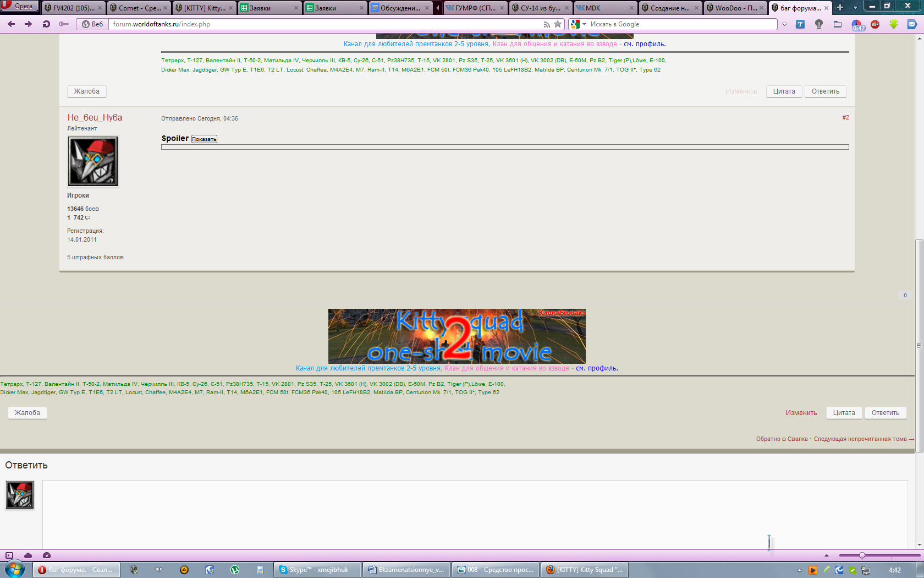Image resolution: width=924 pixels, height=578 pixels.
Task: Open the Не_беu_Нуба user profile link
Action: point(95,117)
